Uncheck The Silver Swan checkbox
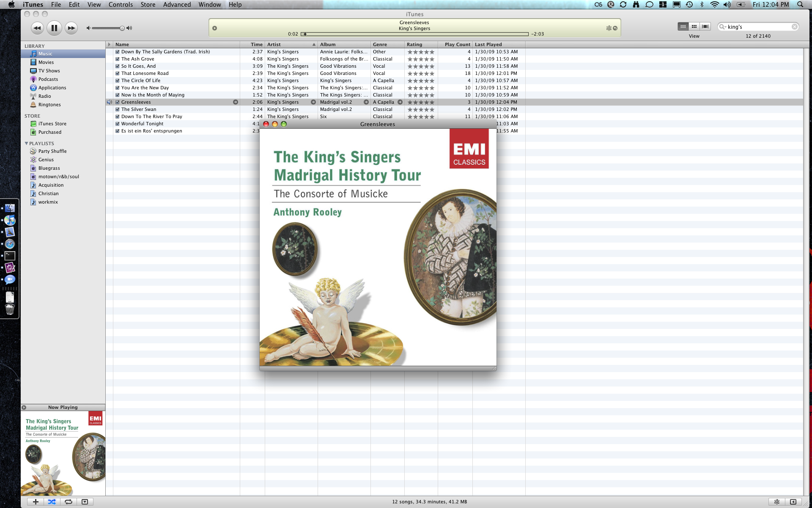The image size is (812, 508). [x=118, y=109]
